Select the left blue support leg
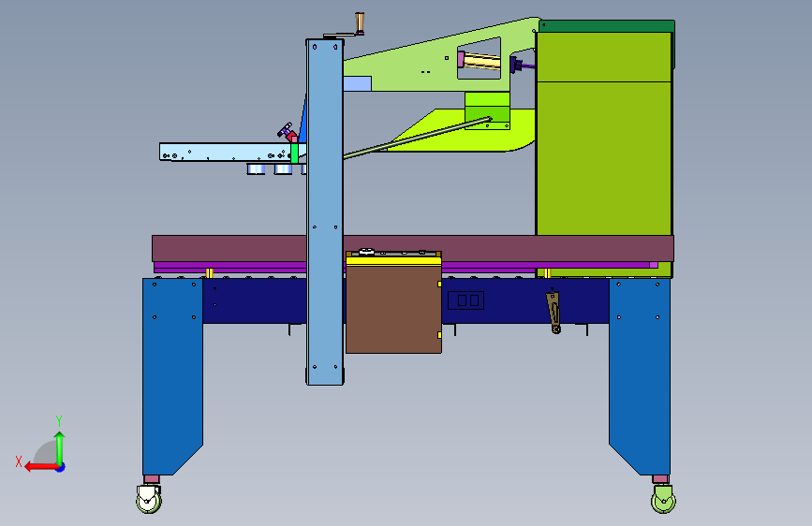The width and height of the screenshot is (812, 526). pyautogui.click(x=172, y=376)
